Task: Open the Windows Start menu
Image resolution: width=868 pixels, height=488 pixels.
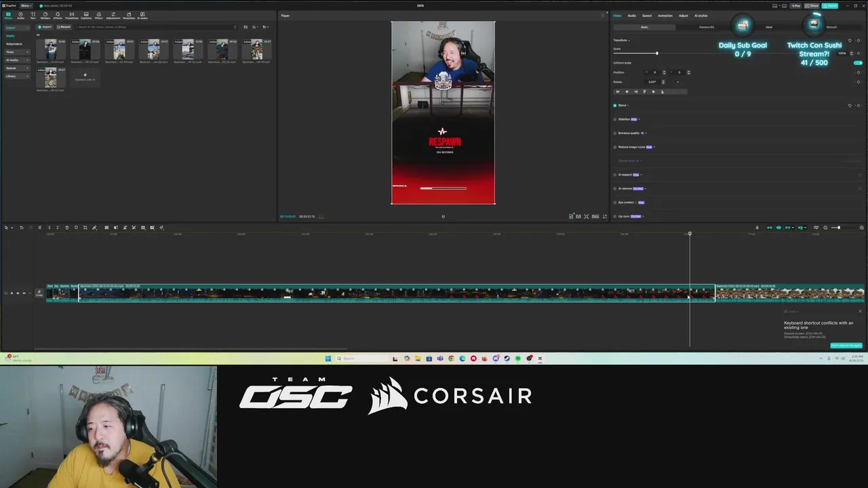Action: point(328,359)
